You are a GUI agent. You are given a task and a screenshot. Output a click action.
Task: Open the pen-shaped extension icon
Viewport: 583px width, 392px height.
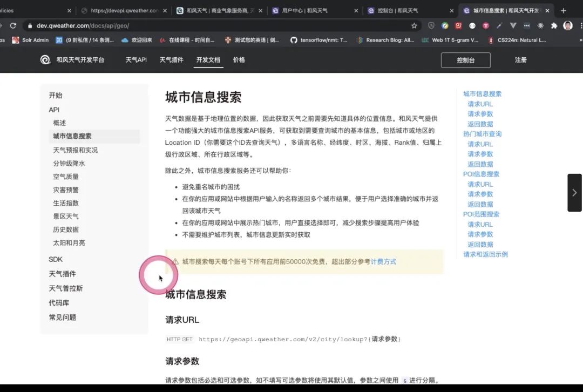(499, 26)
